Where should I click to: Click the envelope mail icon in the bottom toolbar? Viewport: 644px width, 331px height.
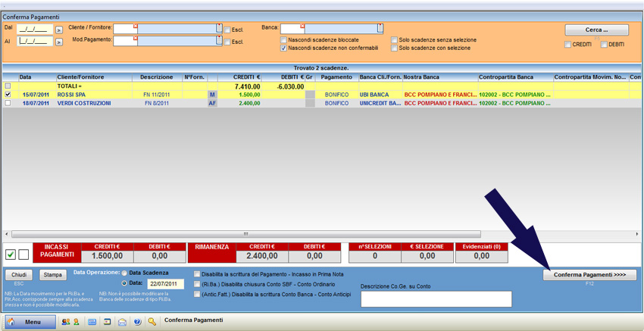[x=122, y=322]
